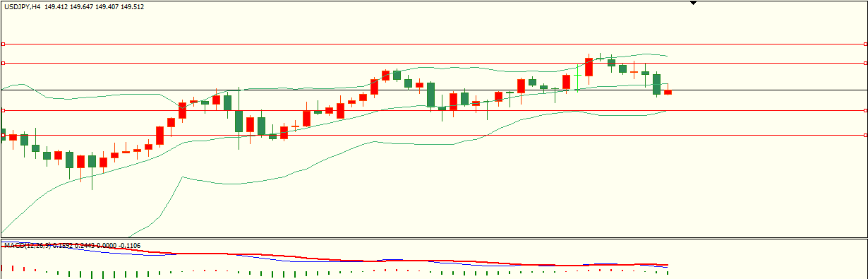This screenshot has height=279, width=868.
Task: Grab left handle of topmost red horizontal line
Action: click(3, 44)
